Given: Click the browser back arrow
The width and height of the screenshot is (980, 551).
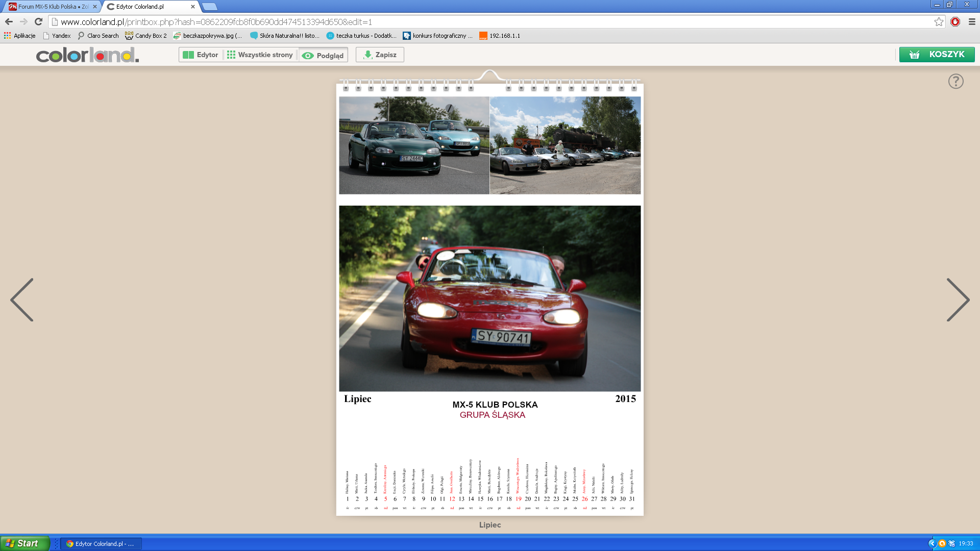Looking at the screenshot, I should coord(9,22).
